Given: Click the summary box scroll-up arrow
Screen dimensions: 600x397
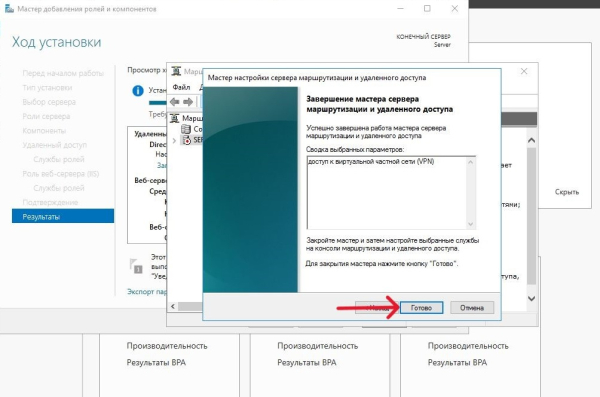Looking at the screenshot, I should 471,162.
